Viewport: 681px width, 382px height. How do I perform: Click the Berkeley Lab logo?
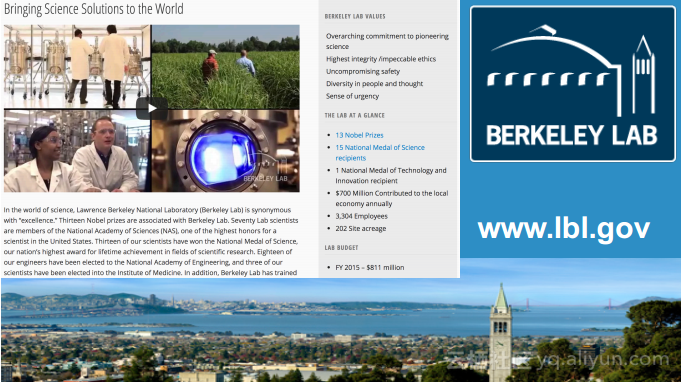tap(572, 84)
